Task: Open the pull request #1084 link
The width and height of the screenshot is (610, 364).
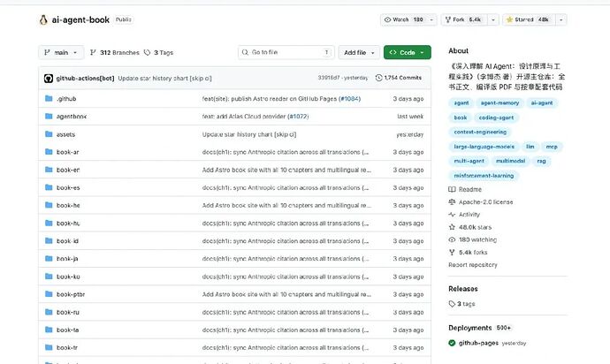Action: click(350, 99)
